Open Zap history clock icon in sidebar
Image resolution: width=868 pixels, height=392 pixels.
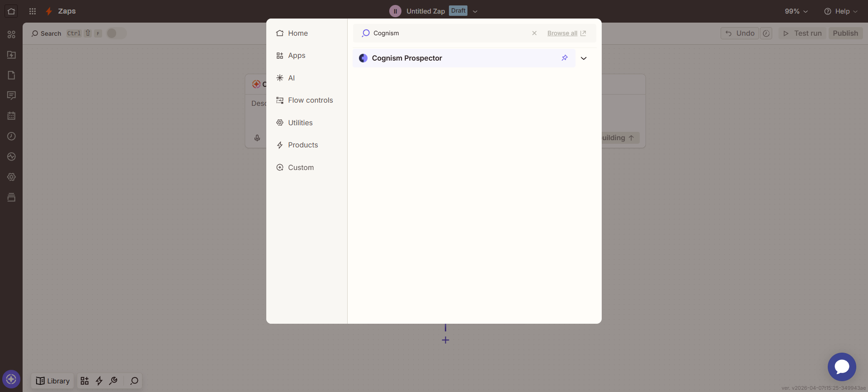click(x=11, y=136)
